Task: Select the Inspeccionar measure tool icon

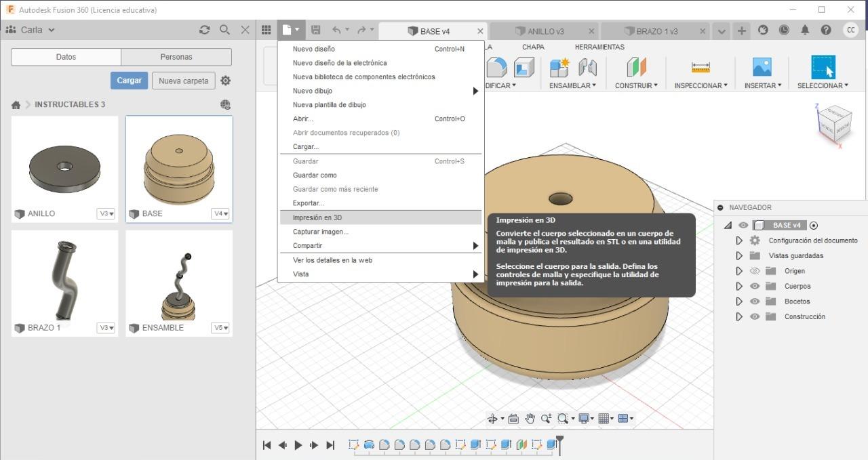Action: (x=700, y=67)
